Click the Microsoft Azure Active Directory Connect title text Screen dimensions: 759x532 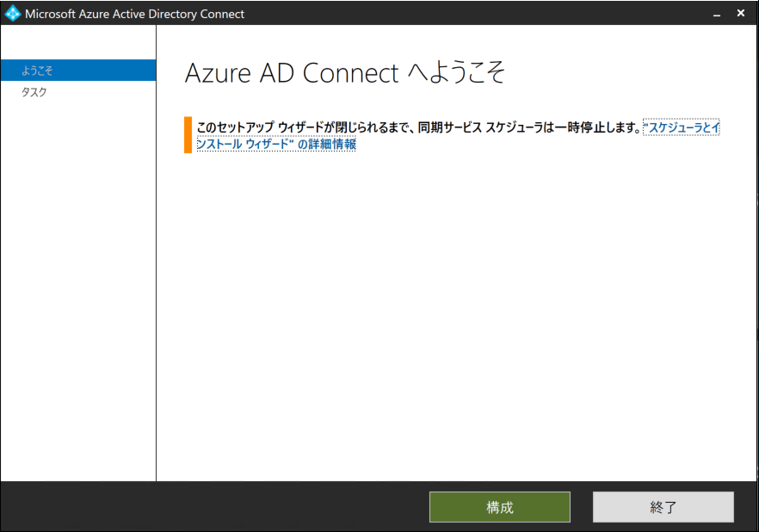pos(134,14)
